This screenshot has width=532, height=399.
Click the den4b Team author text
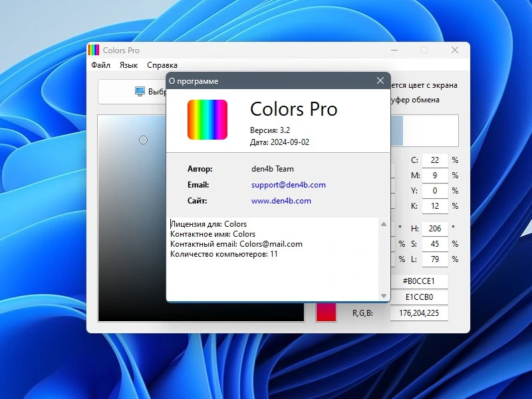pyautogui.click(x=273, y=169)
